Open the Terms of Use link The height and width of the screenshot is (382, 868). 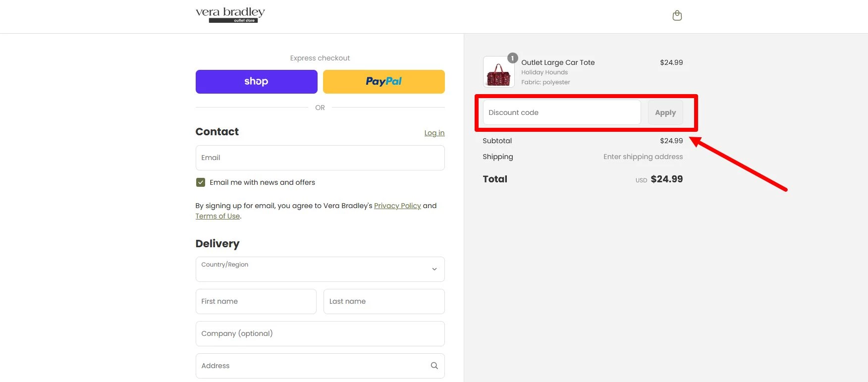(x=217, y=216)
